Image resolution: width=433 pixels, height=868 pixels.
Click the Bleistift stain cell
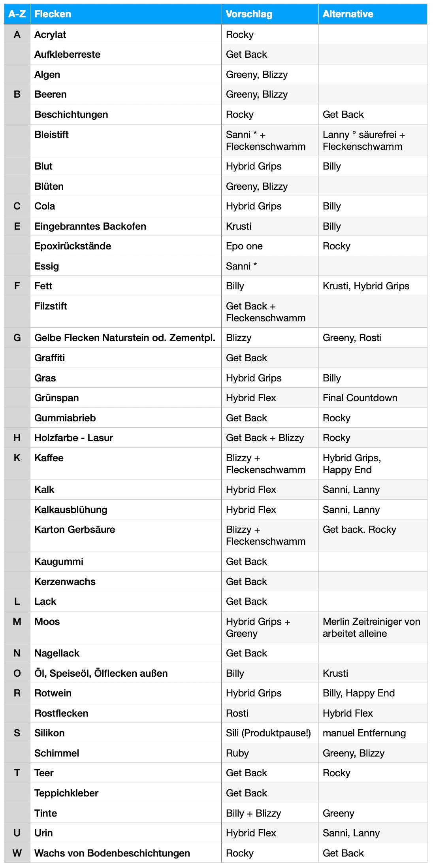[x=126, y=140]
